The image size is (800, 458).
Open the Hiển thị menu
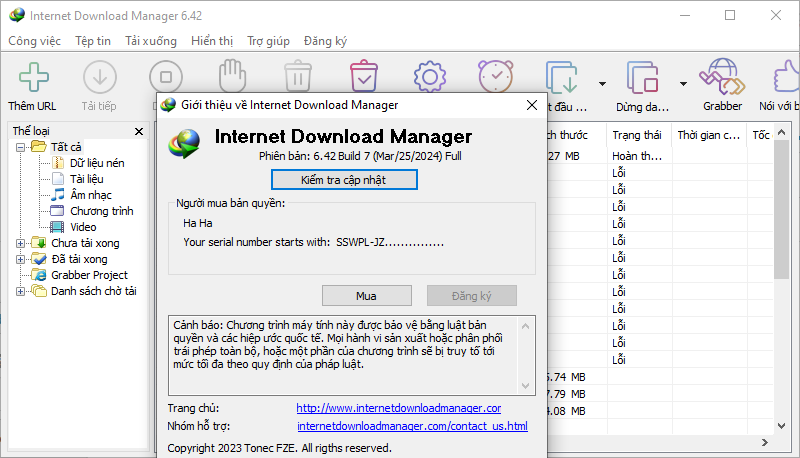pos(212,41)
